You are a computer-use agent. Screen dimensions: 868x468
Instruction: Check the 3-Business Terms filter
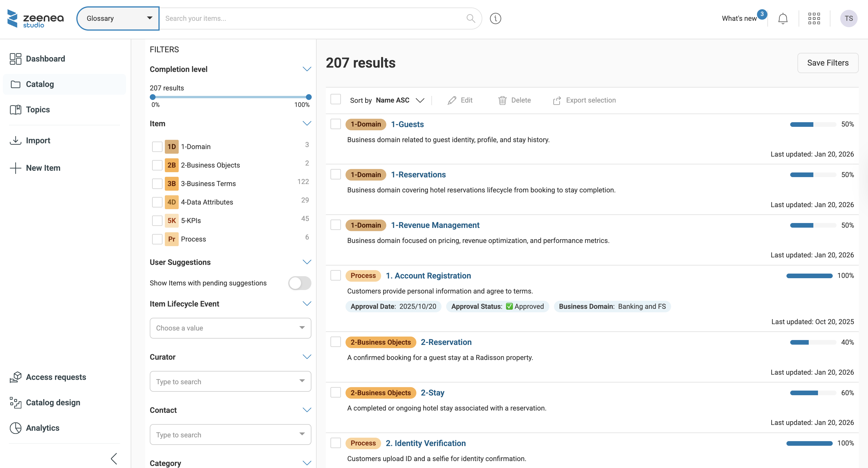(157, 183)
